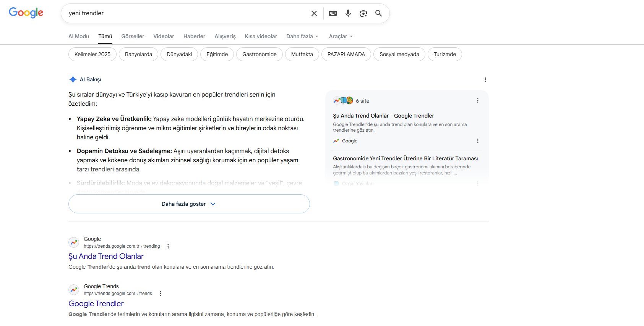Open the Alışveriş tab

point(225,36)
